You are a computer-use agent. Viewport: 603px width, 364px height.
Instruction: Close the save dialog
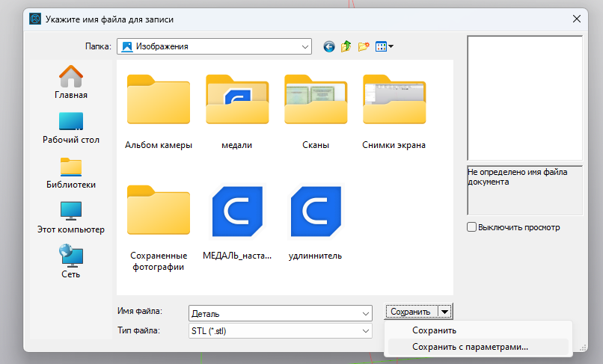[577, 19]
